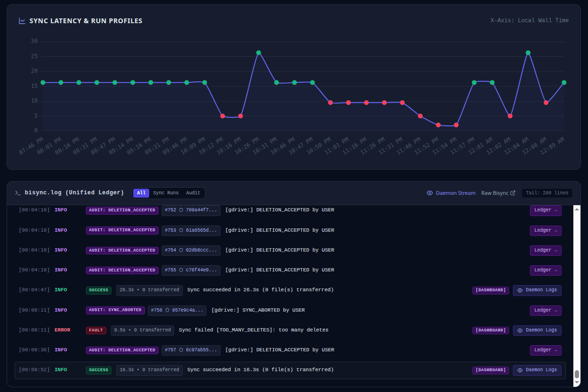This screenshot has height=392, width=588.
Task: Open Ledger for SYNC_ABORTED entry #756
Action: [x=545, y=310]
